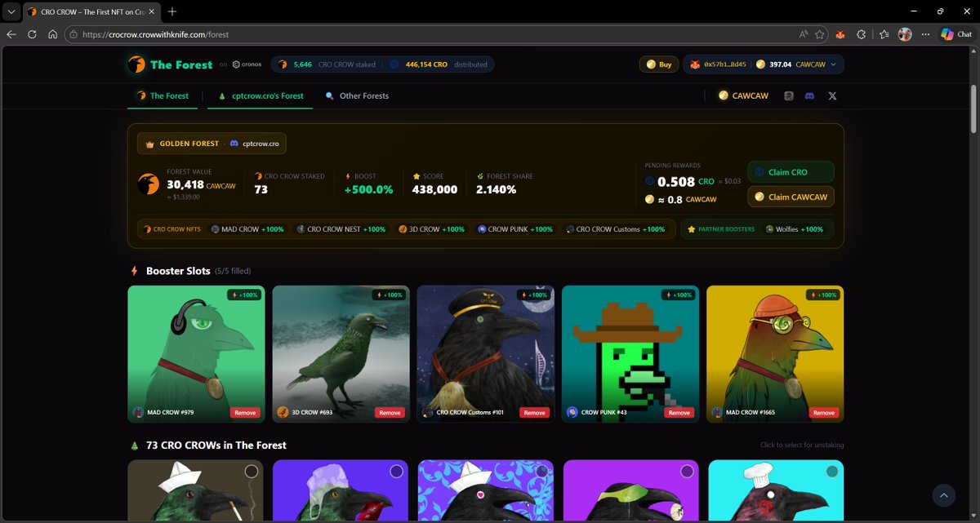
Task: Click the cronos network logo
Action: (x=247, y=64)
